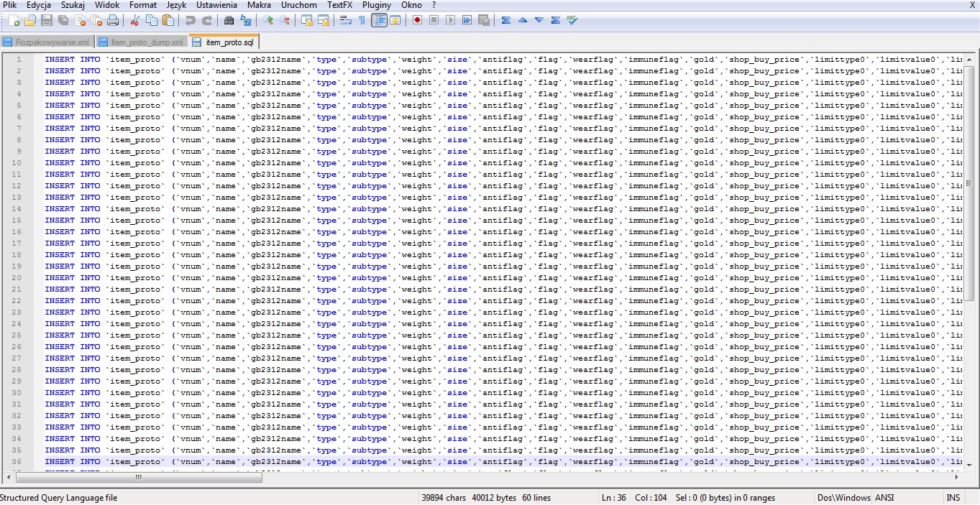
Task: Close the current document from toolbar
Action: (80, 20)
